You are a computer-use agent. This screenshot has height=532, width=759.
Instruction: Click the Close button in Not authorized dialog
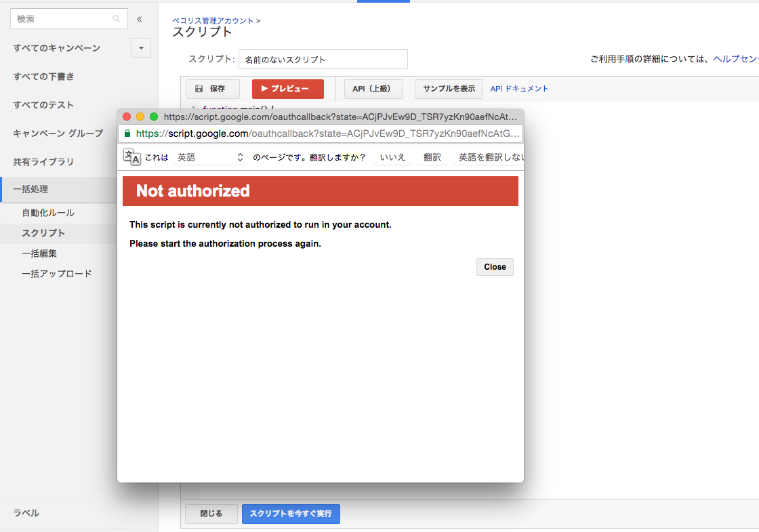495,267
